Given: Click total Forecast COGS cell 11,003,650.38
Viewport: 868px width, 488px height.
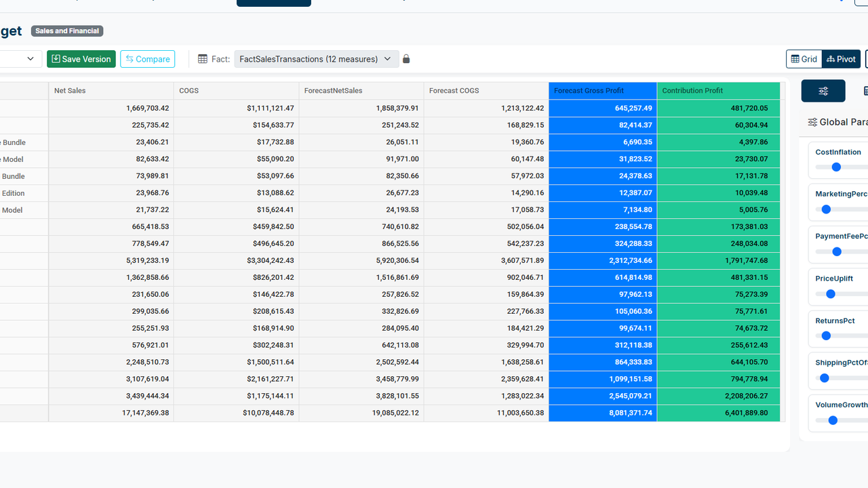Looking at the screenshot, I should (486, 413).
